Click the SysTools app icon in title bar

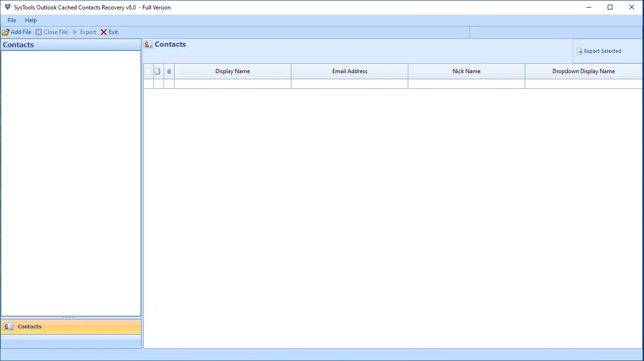(x=8, y=7)
